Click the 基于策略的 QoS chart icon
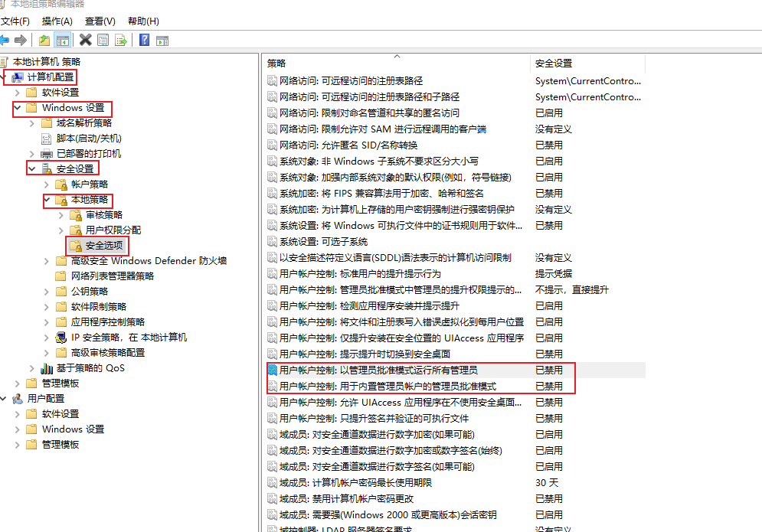 (x=47, y=368)
